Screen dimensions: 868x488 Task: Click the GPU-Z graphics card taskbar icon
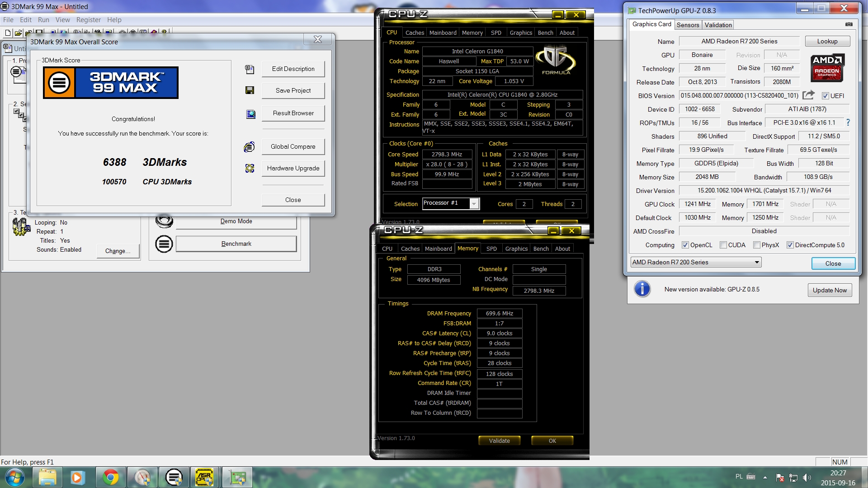pos(237,477)
